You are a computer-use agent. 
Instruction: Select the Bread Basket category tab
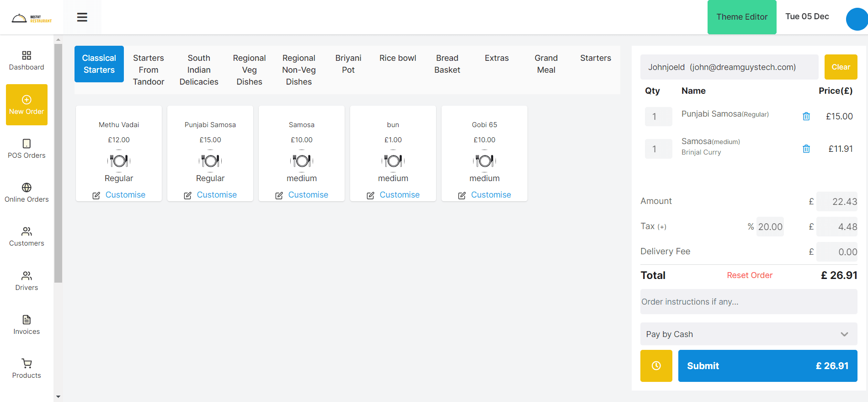[447, 64]
